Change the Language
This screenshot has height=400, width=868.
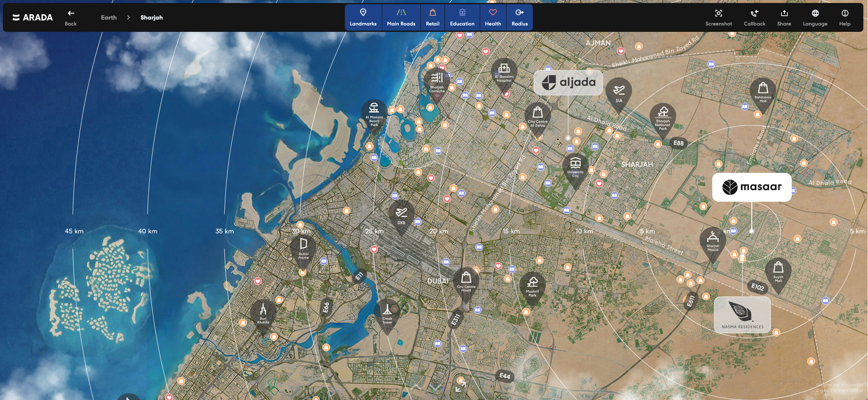click(815, 17)
